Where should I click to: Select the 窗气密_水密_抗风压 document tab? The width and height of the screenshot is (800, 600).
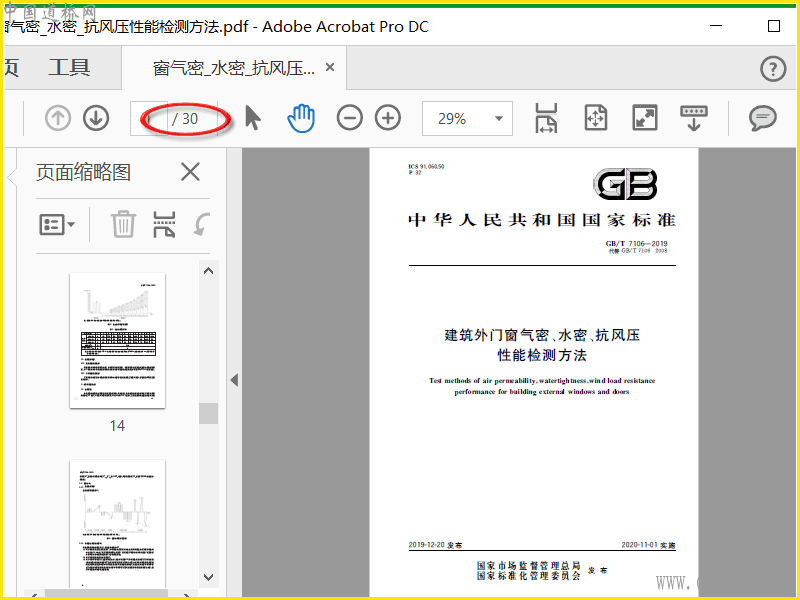coord(234,68)
